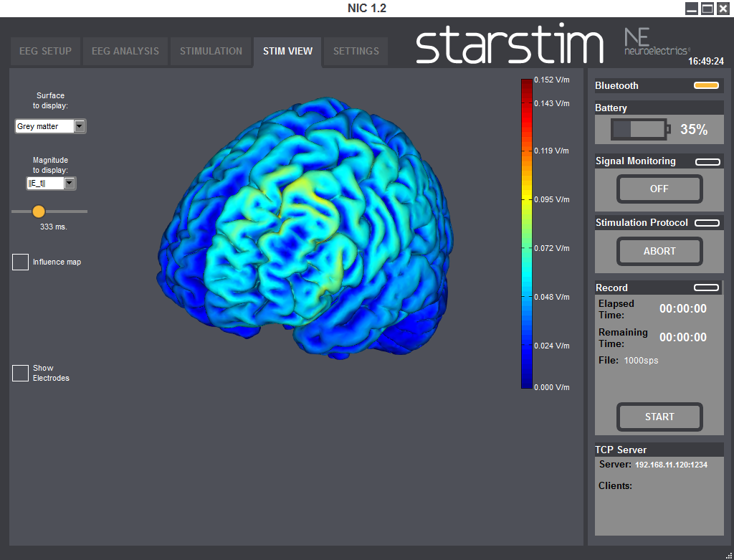Switch to the EEG SETUP tab

click(45, 51)
